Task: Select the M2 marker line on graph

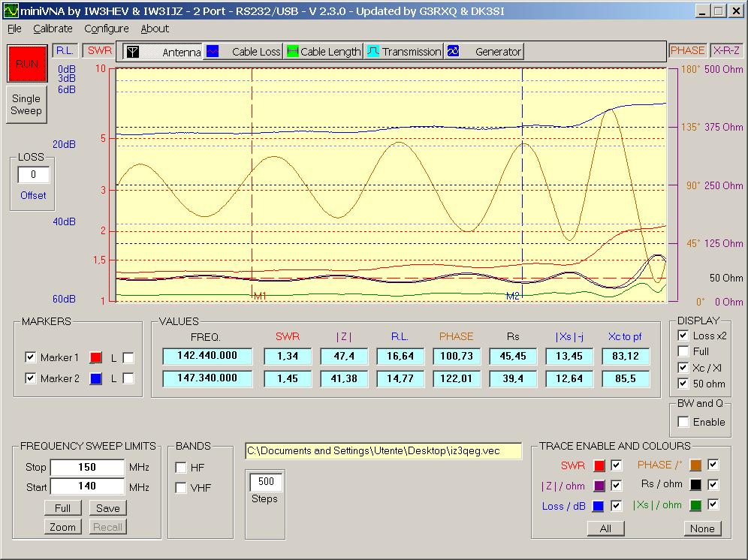Action: 523,184
